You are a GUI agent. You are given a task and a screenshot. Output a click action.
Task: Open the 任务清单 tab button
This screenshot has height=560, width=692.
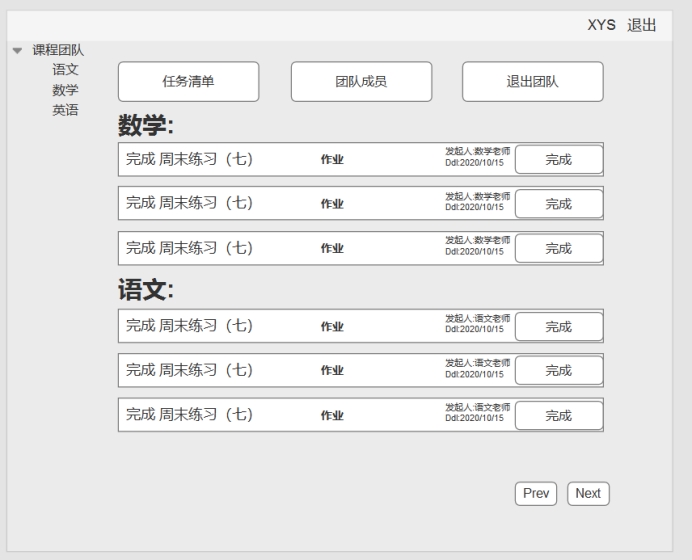coord(188,82)
